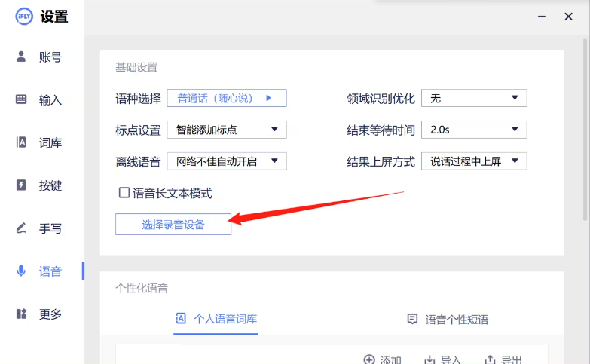Click the 选择录音设备 button

(173, 225)
